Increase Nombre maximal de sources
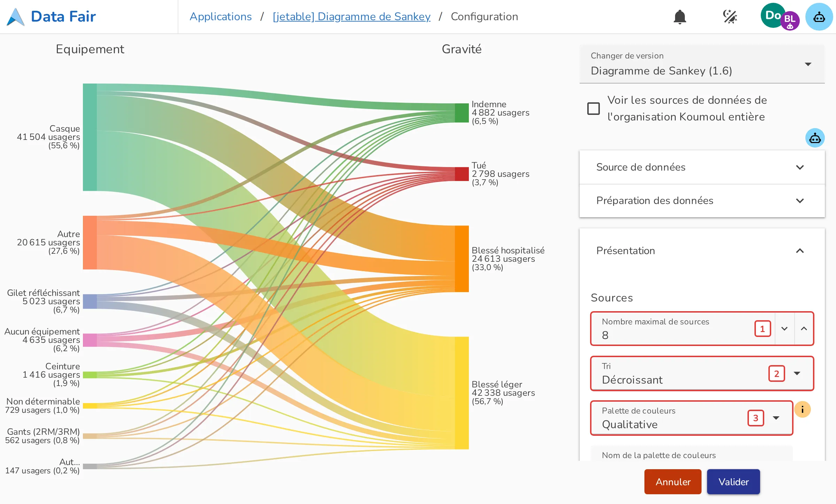The height and width of the screenshot is (504, 836). click(x=804, y=329)
